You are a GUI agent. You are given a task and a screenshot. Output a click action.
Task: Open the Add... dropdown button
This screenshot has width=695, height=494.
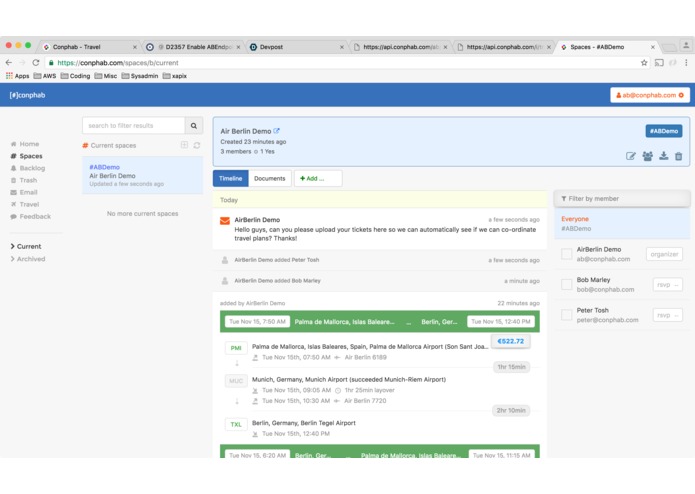[x=318, y=179]
